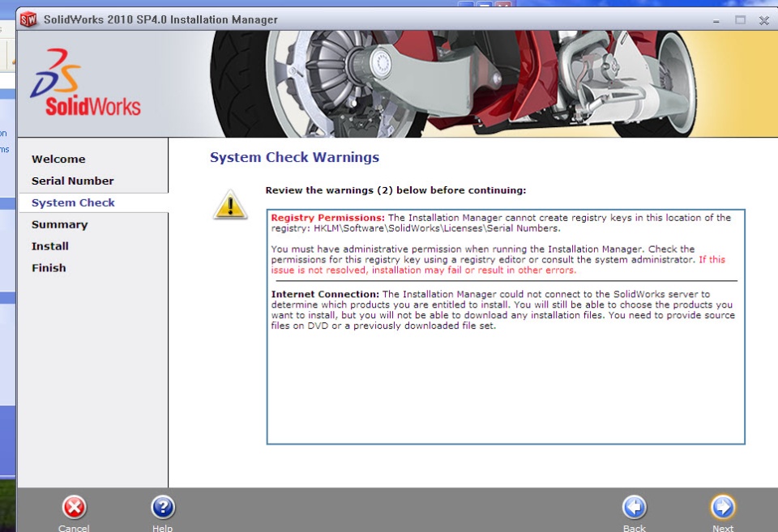778x532 pixels.
Task: Click the 'Review the warnings (2)' text
Action: 395,190
